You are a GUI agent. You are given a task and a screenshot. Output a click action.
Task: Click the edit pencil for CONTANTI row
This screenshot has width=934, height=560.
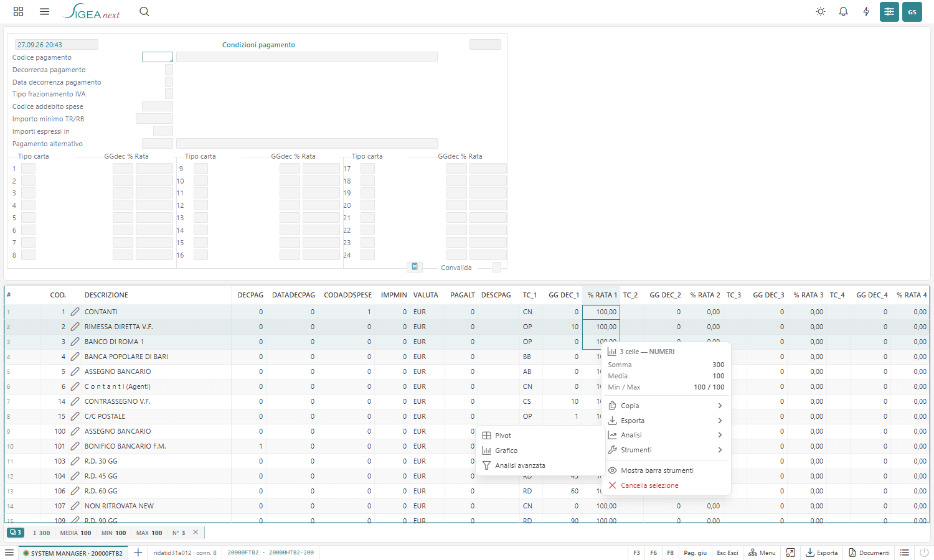pyautogui.click(x=75, y=312)
